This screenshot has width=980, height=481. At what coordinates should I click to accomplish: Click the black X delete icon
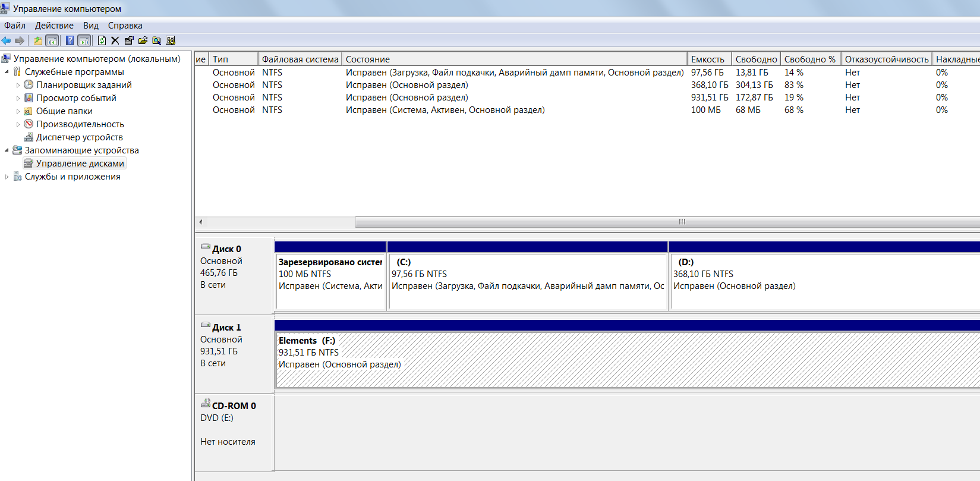(x=115, y=40)
